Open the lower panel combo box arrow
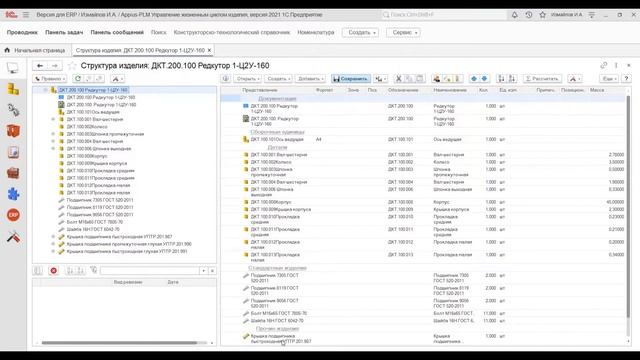Screen dimensions: 640x360 tap(204, 271)
